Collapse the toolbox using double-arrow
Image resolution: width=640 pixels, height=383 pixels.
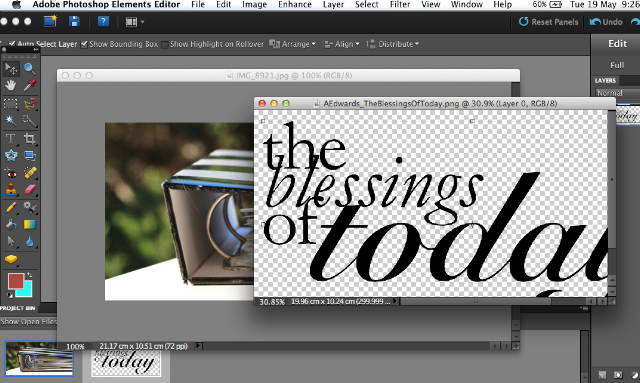pyautogui.click(x=36, y=50)
